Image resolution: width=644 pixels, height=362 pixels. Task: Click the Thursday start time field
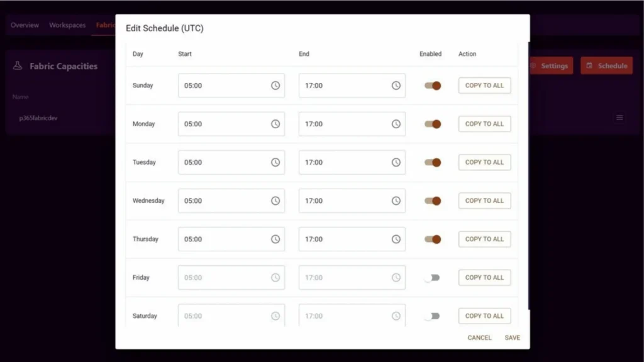(x=223, y=239)
